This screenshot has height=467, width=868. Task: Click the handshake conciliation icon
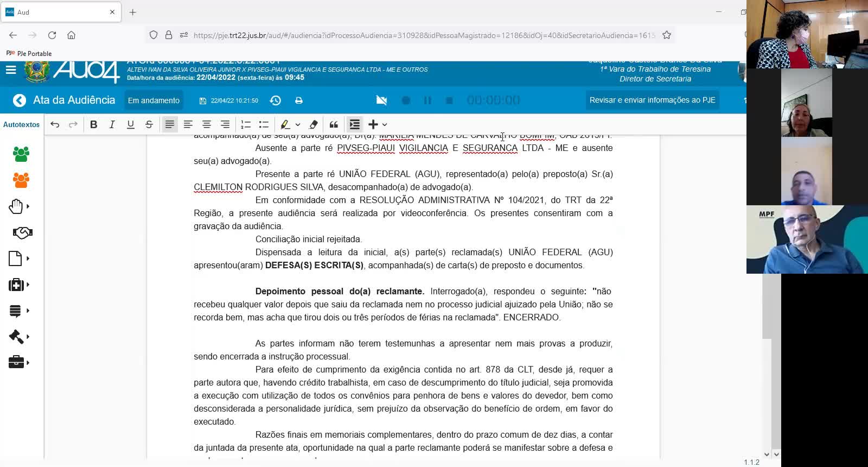(22, 232)
